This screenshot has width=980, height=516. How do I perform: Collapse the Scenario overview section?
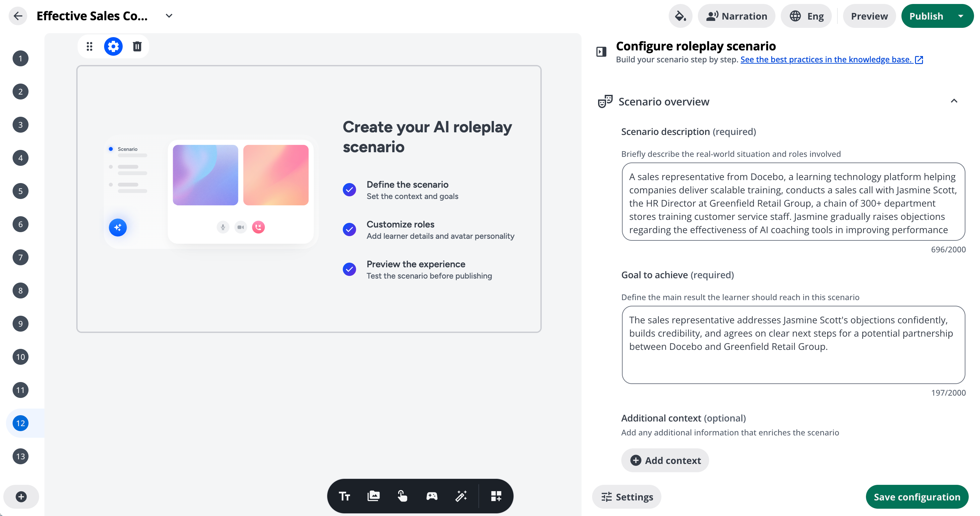[x=954, y=101]
